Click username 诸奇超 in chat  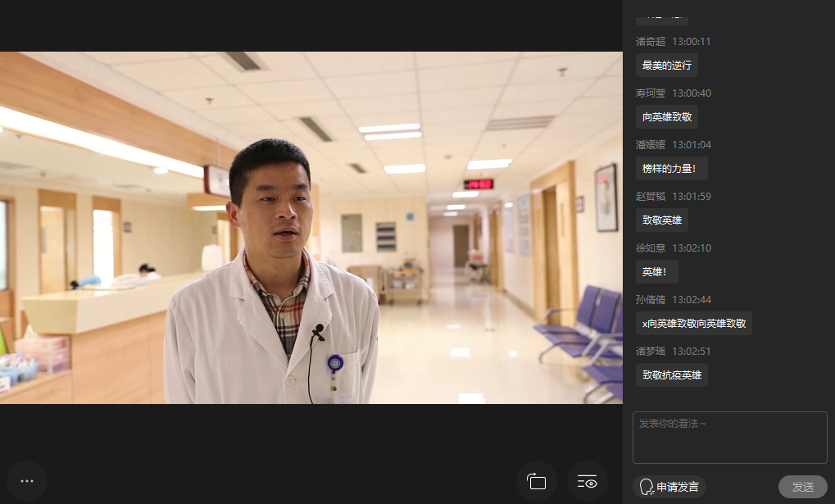651,41
